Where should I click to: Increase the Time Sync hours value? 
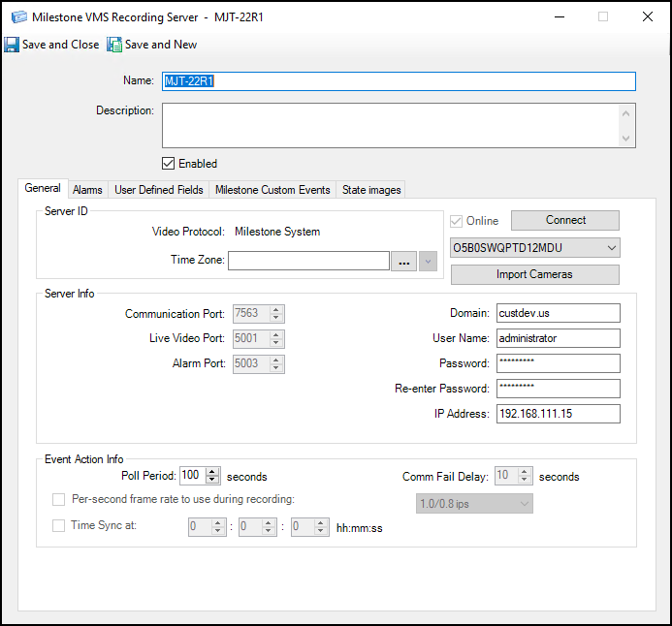[x=218, y=523]
